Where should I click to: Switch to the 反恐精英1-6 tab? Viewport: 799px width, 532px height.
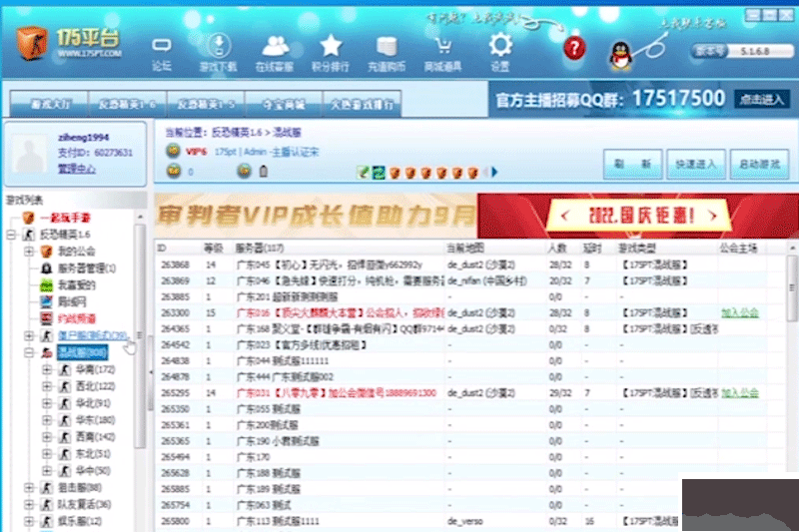128,104
